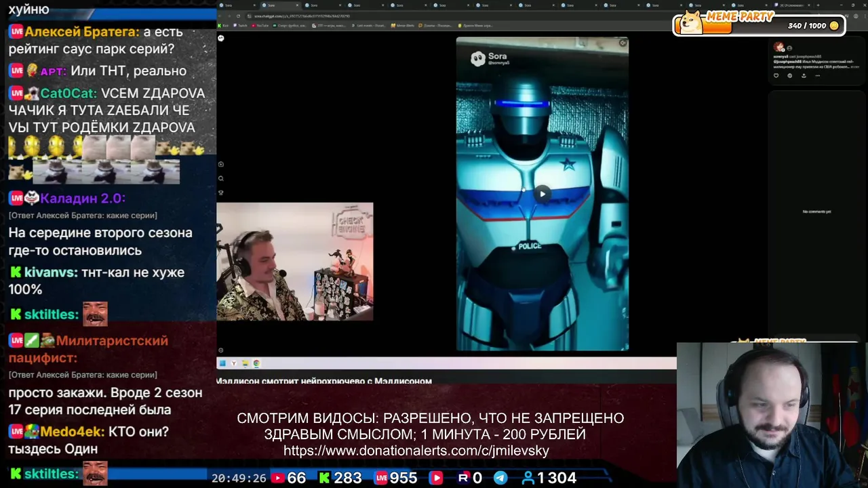This screenshot has width=868, height=488.
Task: Click the red LIVE counter icon showing 955
Action: (382, 478)
